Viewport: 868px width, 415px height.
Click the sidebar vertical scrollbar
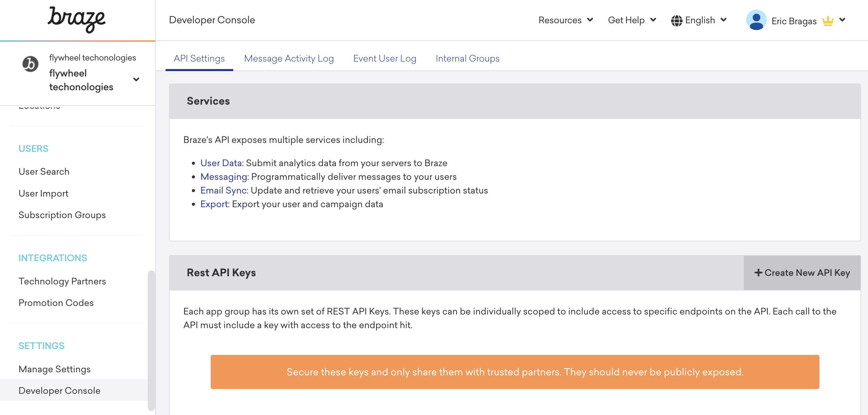point(151,340)
